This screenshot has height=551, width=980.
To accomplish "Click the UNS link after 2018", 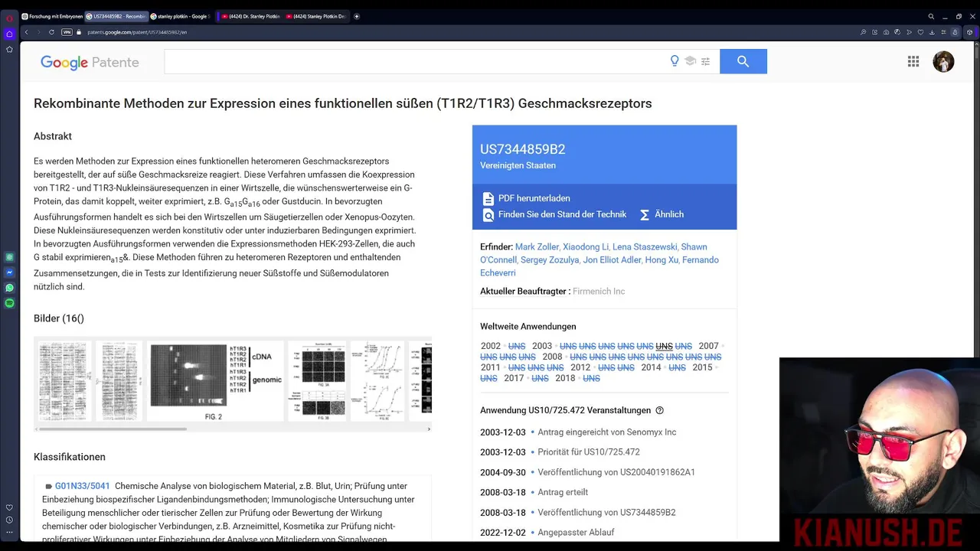I will coord(591,379).
